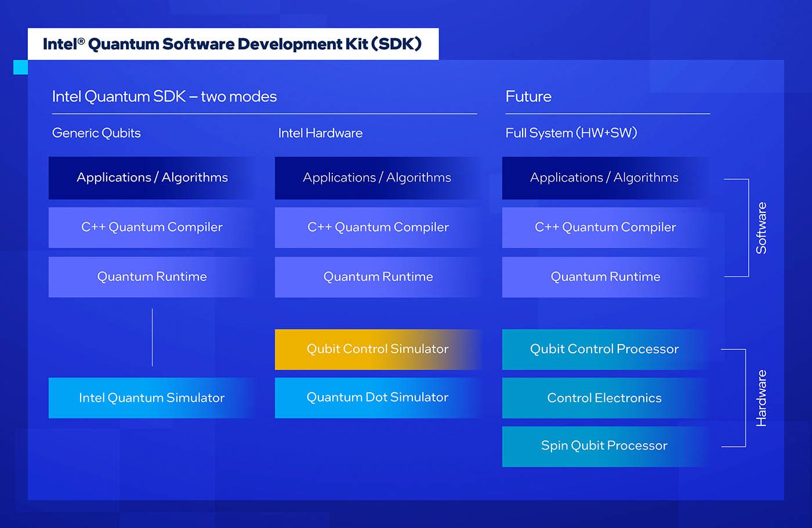Image resolution: width=812 pixels, height=528 pixels.
Task: Click the Intel Quantum SDK title banner
Action: click(233, 44)
